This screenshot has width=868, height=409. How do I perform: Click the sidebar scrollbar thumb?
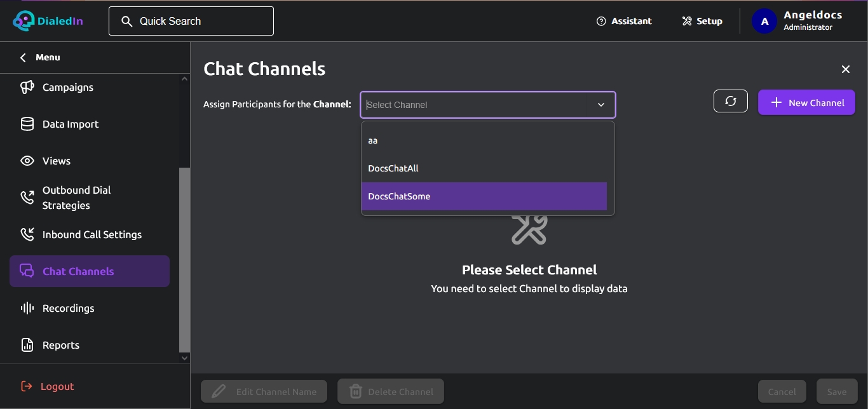point(185,260)
